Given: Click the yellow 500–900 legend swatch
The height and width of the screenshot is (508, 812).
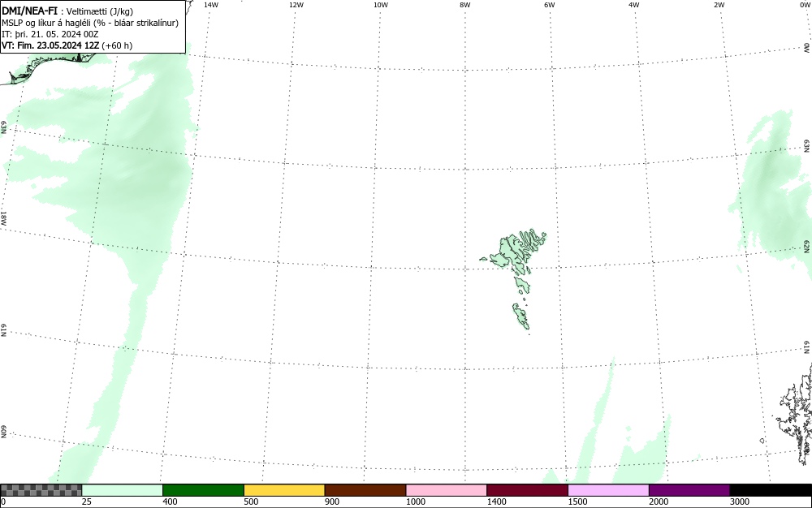Looking at the screenshot, I should (x=284, y=490).
